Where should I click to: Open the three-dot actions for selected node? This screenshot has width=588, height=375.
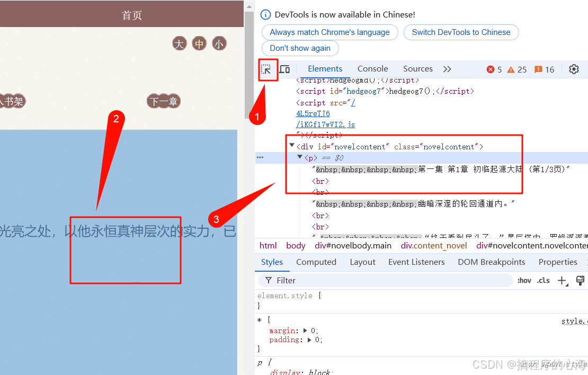tap(260, 157)
